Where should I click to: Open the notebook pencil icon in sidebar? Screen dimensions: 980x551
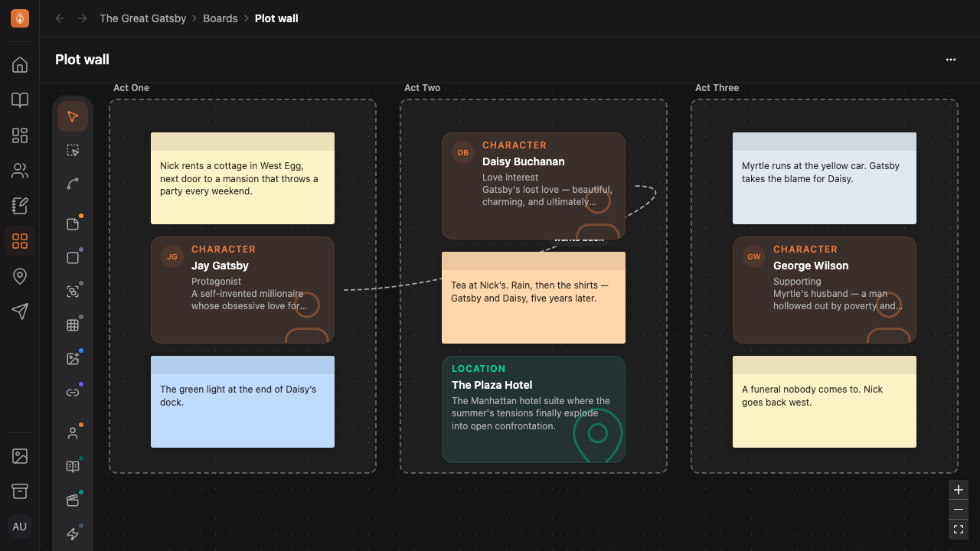(20, 206)
